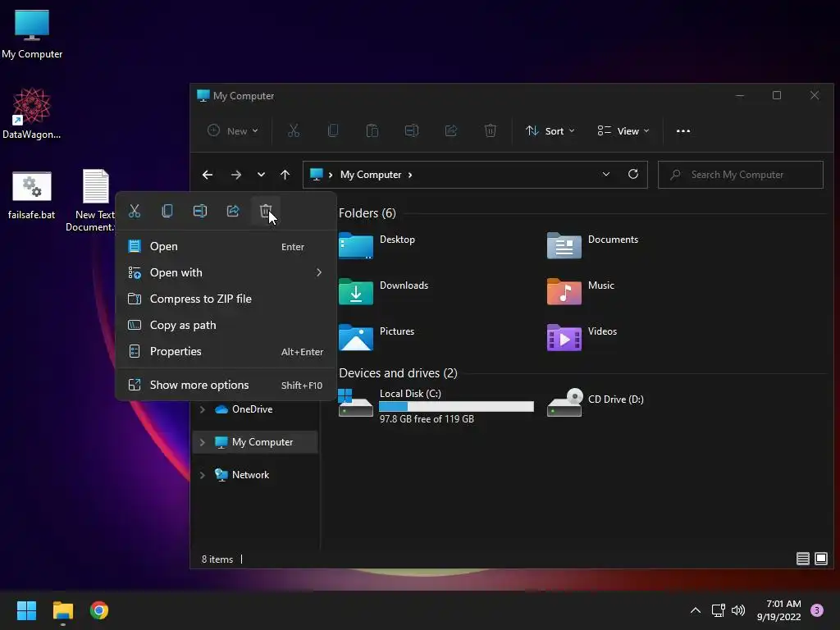Click the Local Disk (C:) usage bar
Viewport: 840px width, 630px height.
[456, 407]
